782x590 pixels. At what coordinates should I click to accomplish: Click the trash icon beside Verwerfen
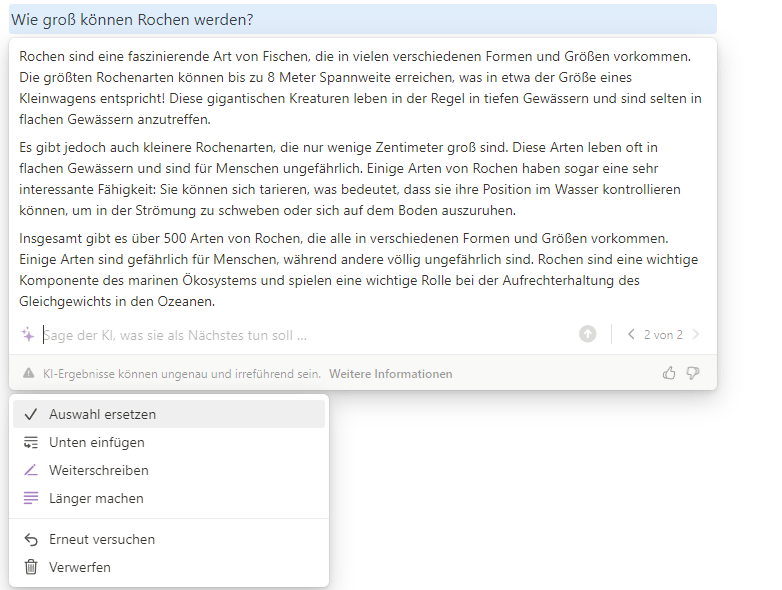pos(31,567)
